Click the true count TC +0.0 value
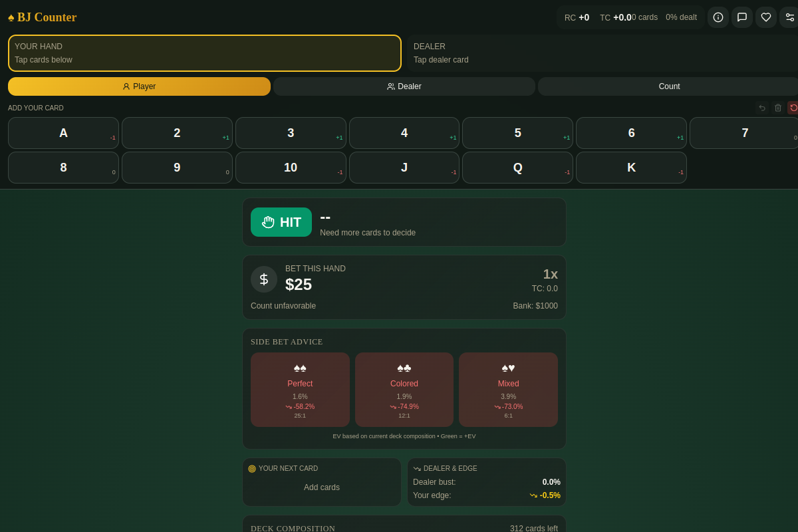798x532 pixels. click(x=616, y=17)
